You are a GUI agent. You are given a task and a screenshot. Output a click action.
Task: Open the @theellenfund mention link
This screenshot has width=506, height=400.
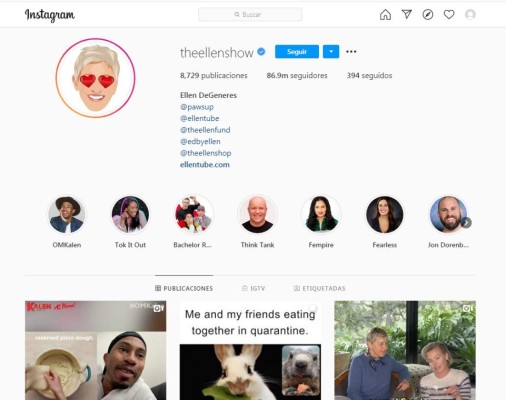coord(205,130)
